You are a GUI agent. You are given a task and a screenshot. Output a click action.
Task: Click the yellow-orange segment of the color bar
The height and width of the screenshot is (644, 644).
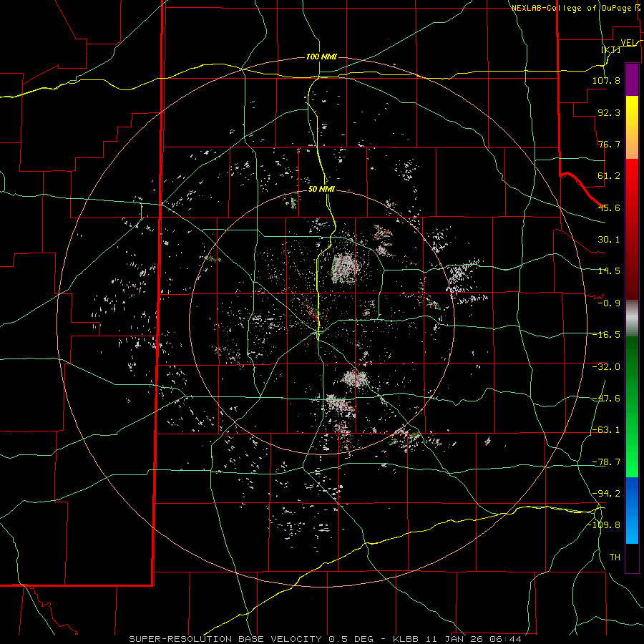coord(632,127)
